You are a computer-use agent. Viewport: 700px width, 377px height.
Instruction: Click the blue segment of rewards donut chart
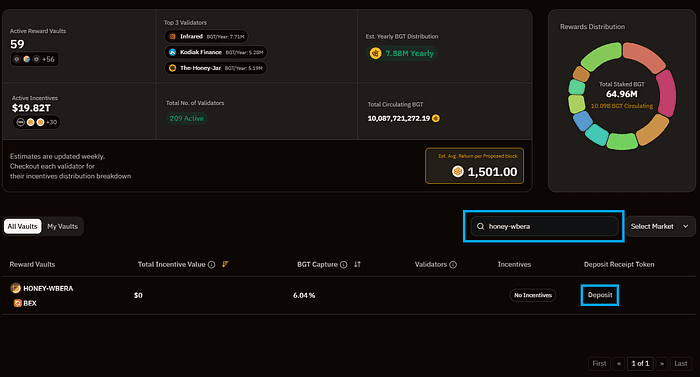pos(583,121)
